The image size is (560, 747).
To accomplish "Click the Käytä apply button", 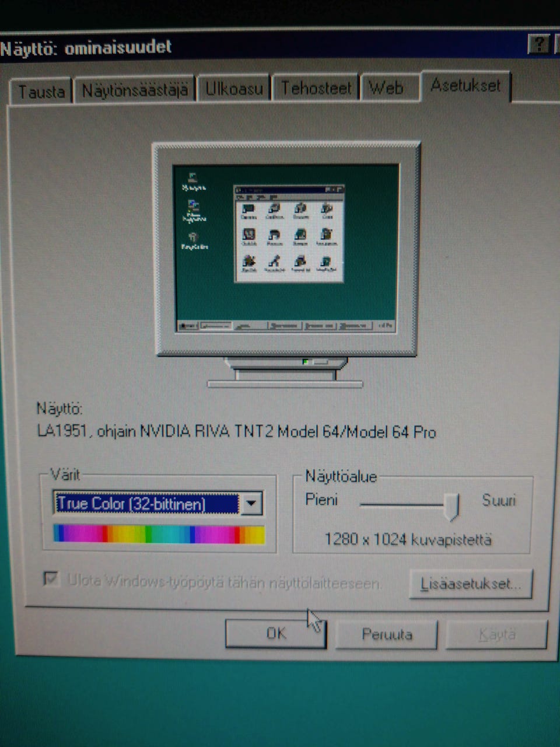I will pyautogui.click(x=496, y=635).
